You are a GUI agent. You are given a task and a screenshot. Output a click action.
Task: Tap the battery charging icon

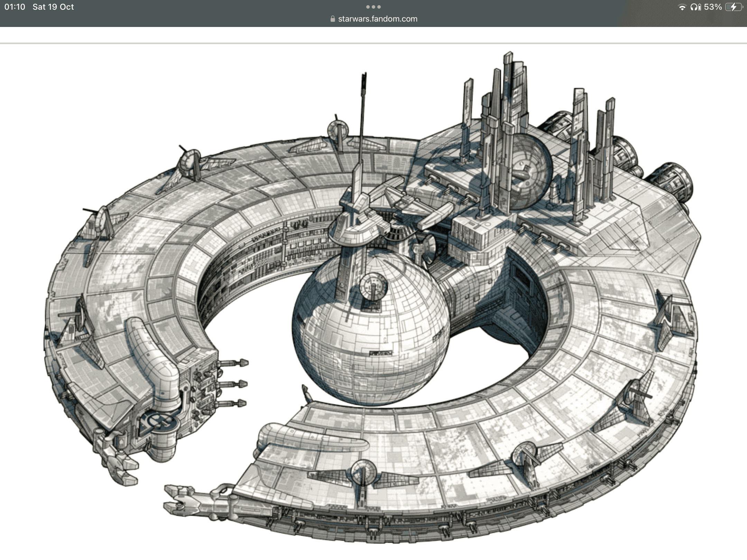734,7
